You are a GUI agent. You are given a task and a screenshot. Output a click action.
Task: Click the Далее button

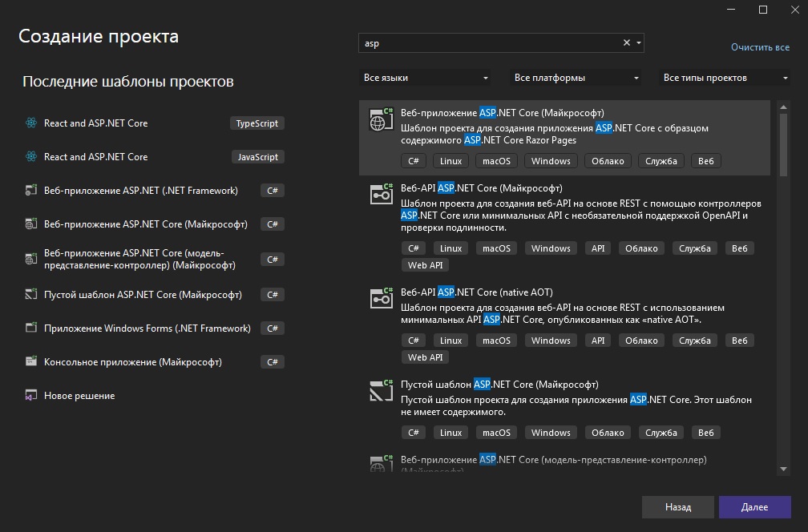[754, 507]
